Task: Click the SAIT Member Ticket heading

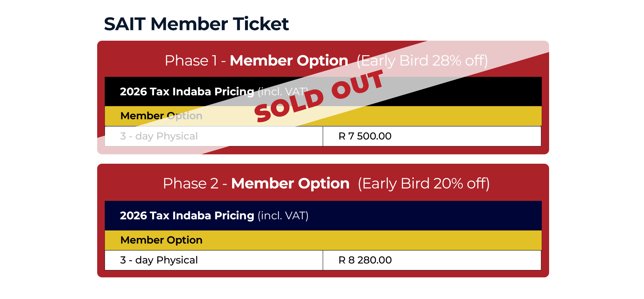Action: [196, 24]
